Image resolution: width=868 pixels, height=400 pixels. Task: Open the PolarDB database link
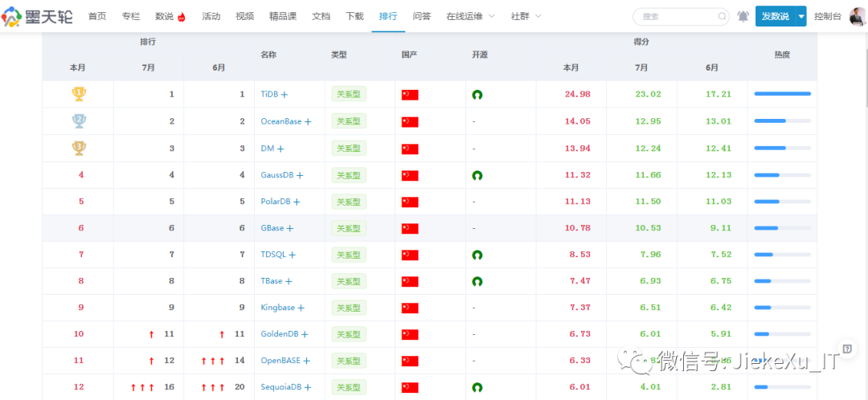coord(276,202)
